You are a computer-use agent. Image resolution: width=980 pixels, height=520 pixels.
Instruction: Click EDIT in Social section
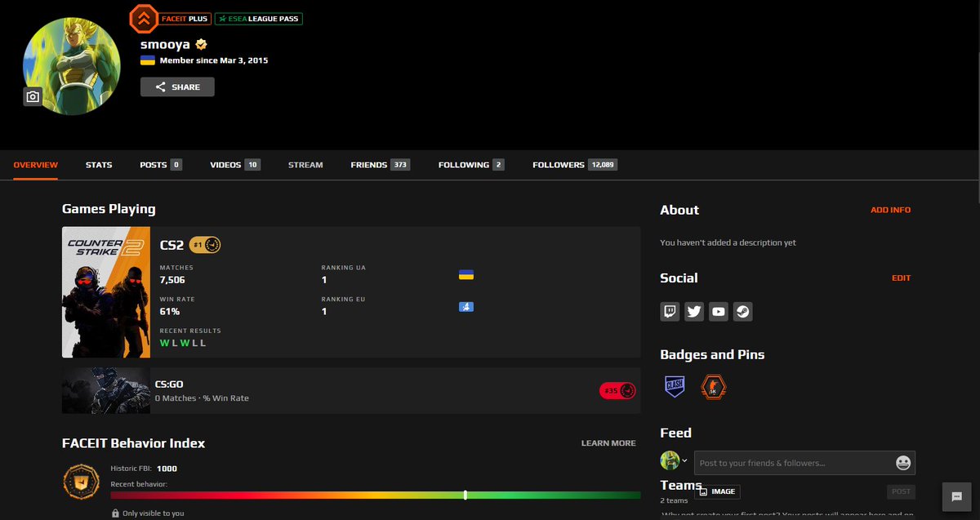[x=901, y=278]
